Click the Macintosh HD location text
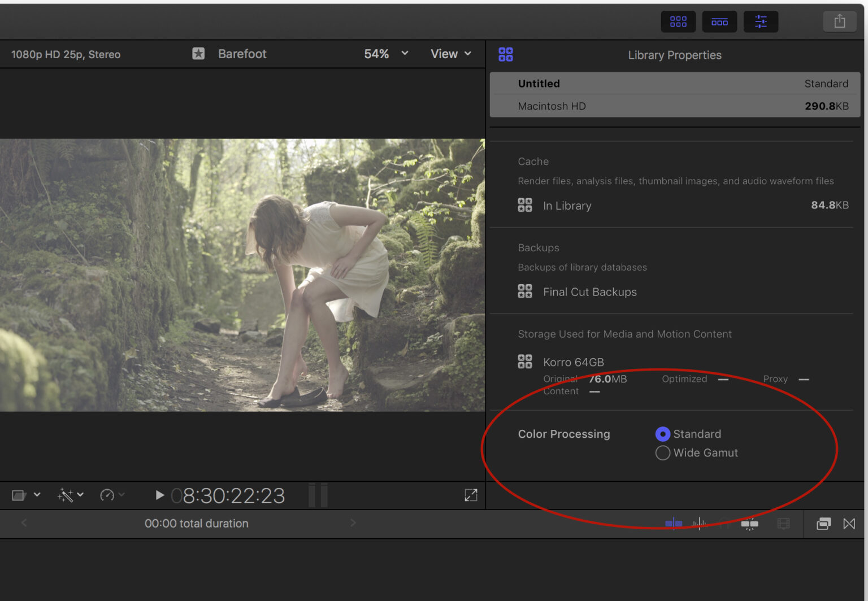This screenshot has height=601, width=868. click(552, 106)
